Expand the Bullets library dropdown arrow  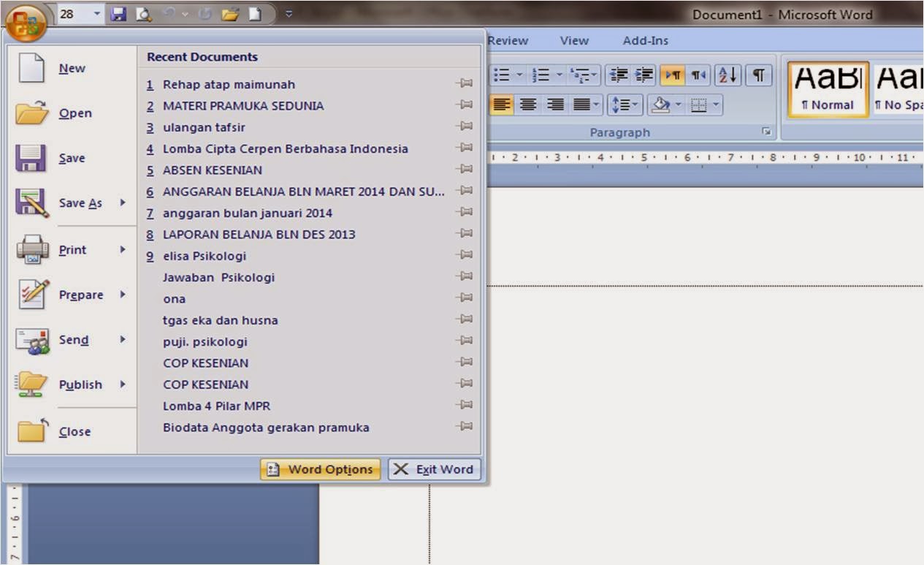520,75
